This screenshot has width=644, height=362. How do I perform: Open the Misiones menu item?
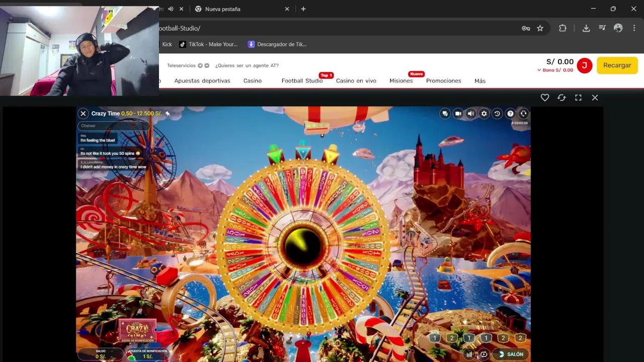[x=401, y=80]
